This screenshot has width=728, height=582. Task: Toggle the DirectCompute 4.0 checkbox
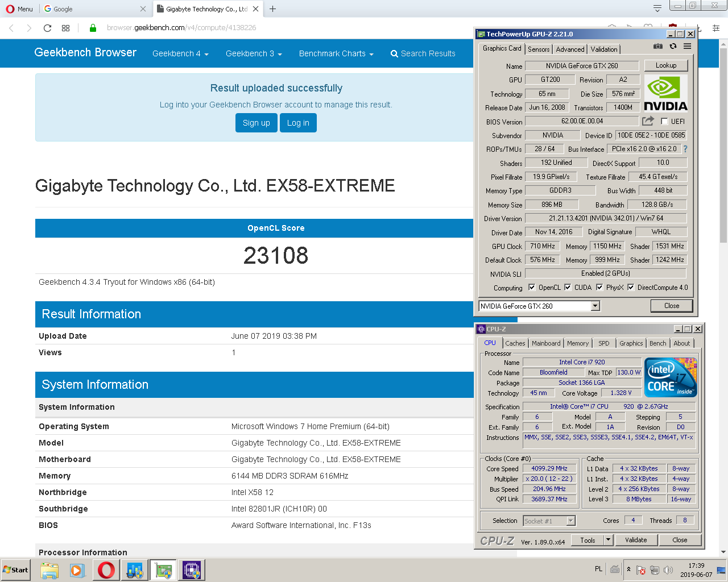631,287
